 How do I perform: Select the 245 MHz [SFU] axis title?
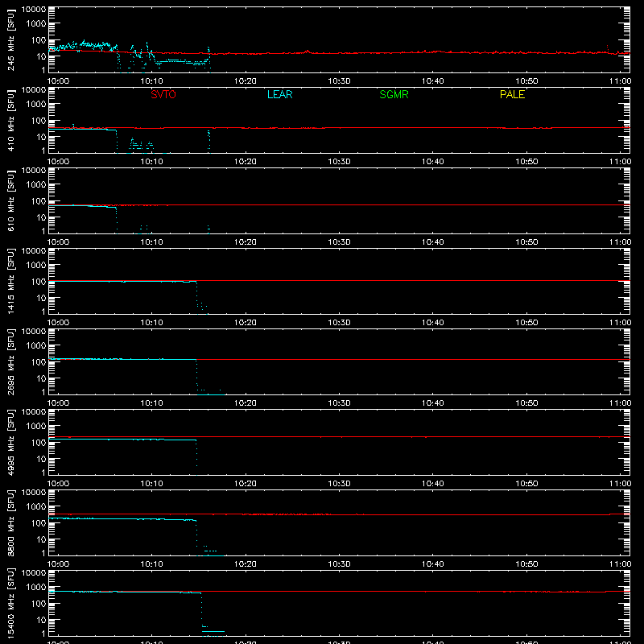click(x=10, y=39)
